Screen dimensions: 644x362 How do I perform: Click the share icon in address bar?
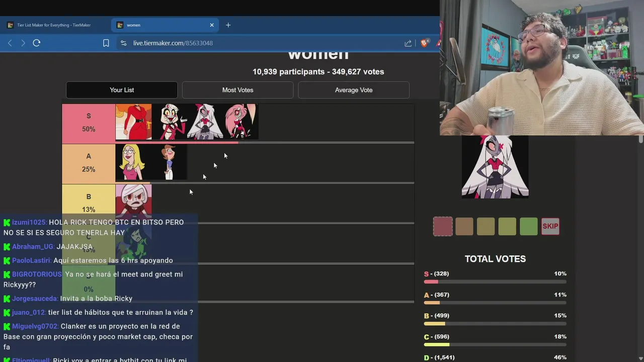click(x=408, y=43)
